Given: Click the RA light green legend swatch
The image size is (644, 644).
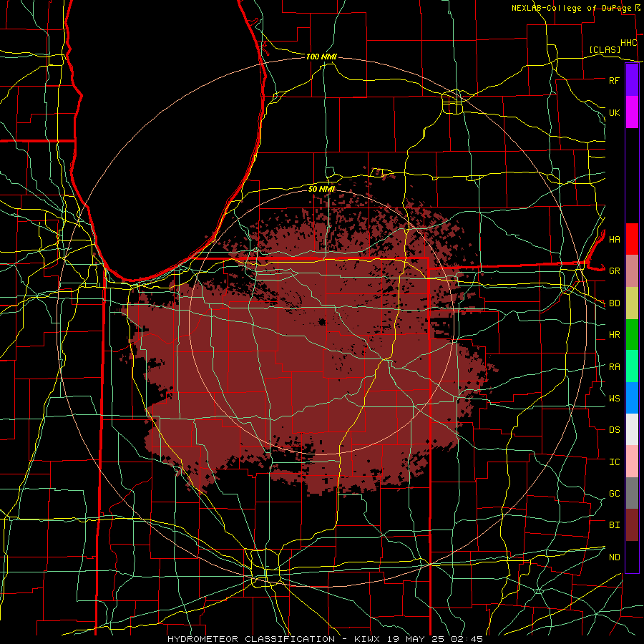Looking at the screenshot, I should [632, 366].
